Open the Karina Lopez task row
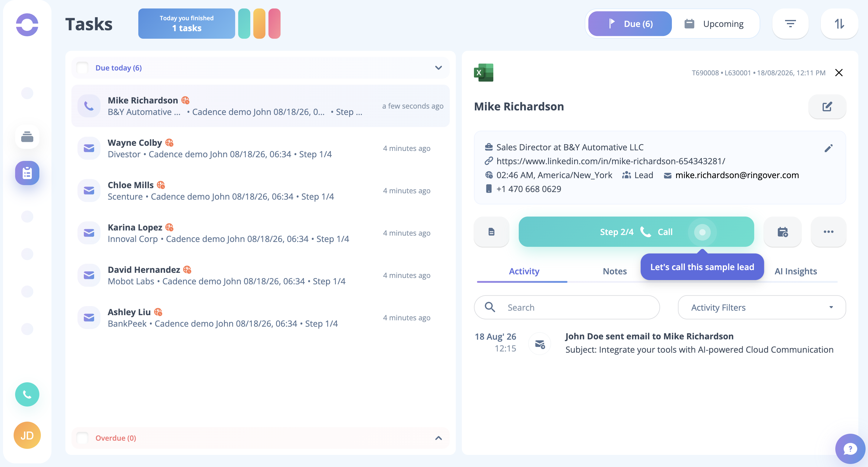 click(261, 233)
